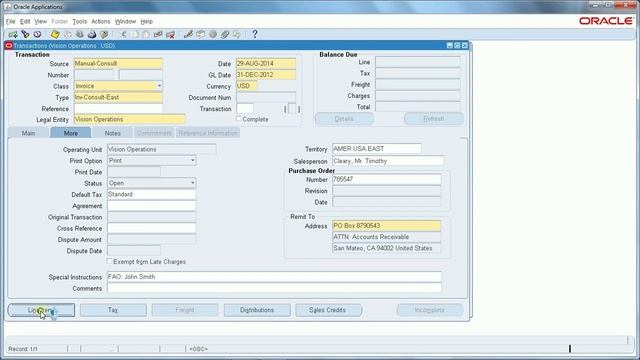The image size is (640, 360).
Task: Click the Line Items button
Action: click(x=41, y=310)
